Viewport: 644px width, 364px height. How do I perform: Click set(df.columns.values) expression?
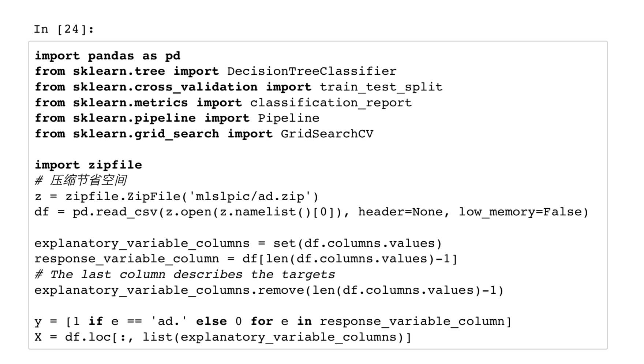tap(357, 243)
